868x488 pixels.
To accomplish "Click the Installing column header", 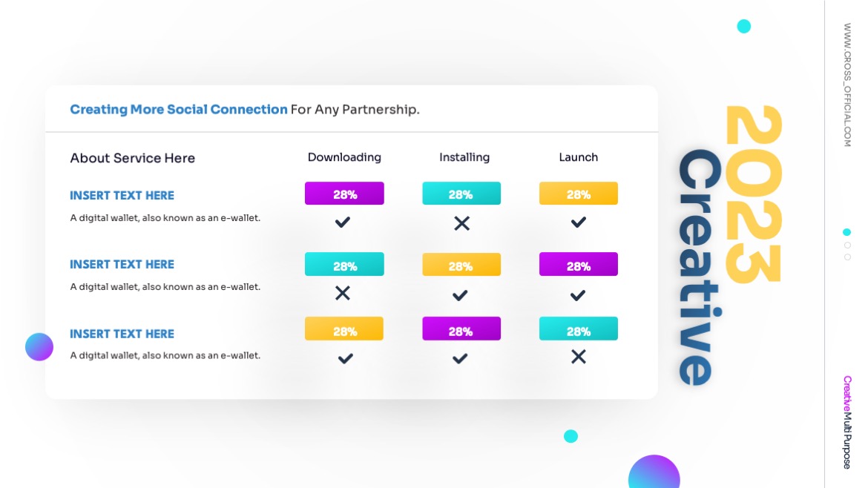I will 464,157.
